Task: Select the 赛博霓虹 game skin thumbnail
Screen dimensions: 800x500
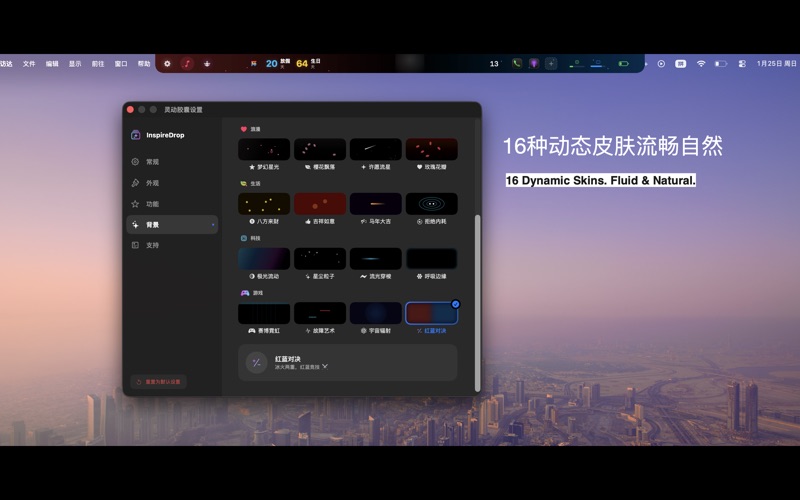Action: (x=264, y=313)
